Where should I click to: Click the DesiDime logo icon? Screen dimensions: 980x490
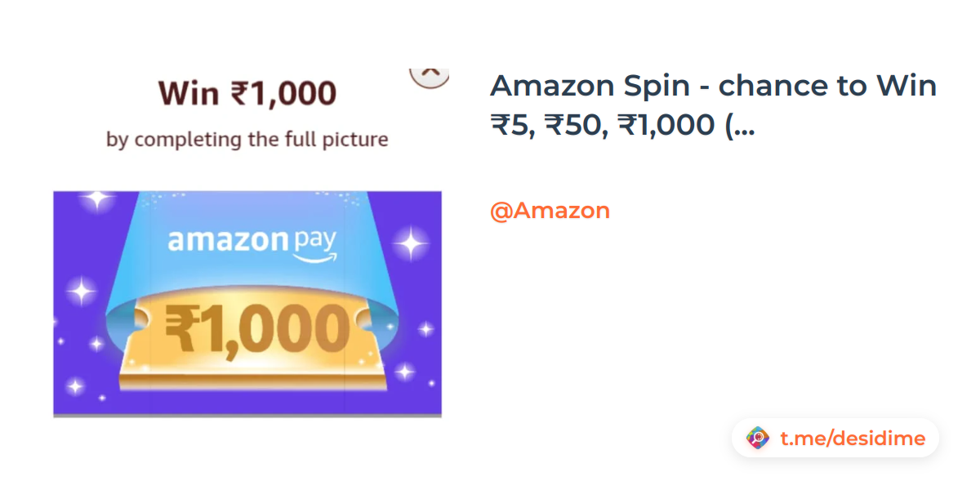759,439
